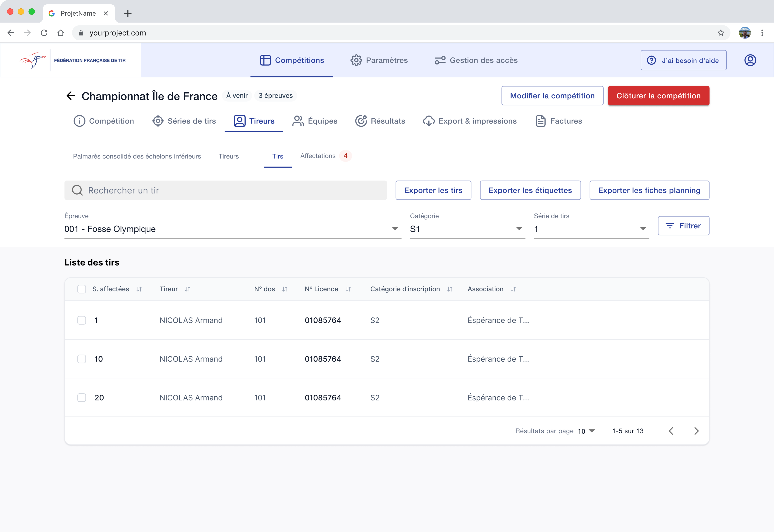
Task: Click Exporter les fiches planning button
Action: (x=649, y=190)
